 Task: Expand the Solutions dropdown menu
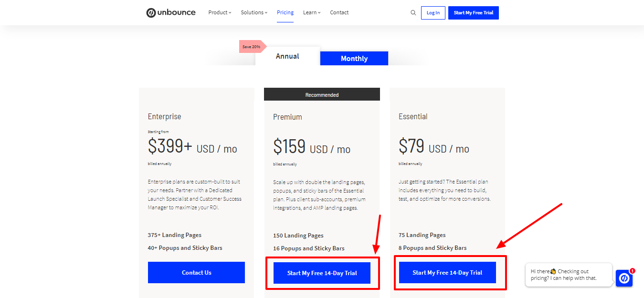coord(254,13)
